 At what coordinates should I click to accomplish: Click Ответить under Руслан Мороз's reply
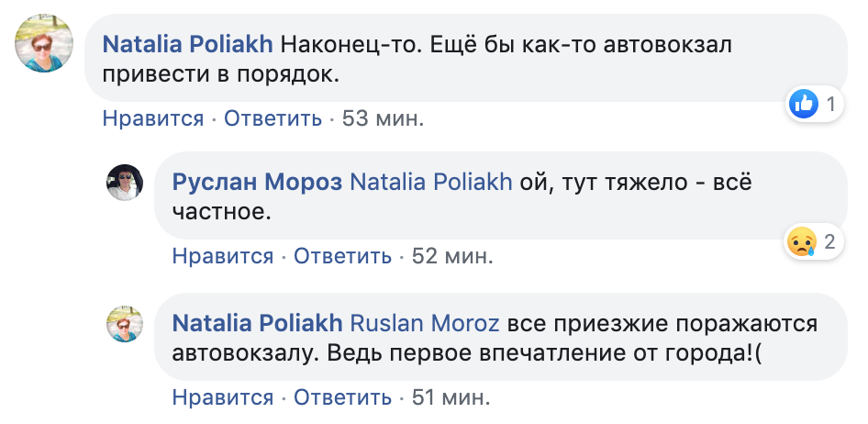[x=343, y=256]
